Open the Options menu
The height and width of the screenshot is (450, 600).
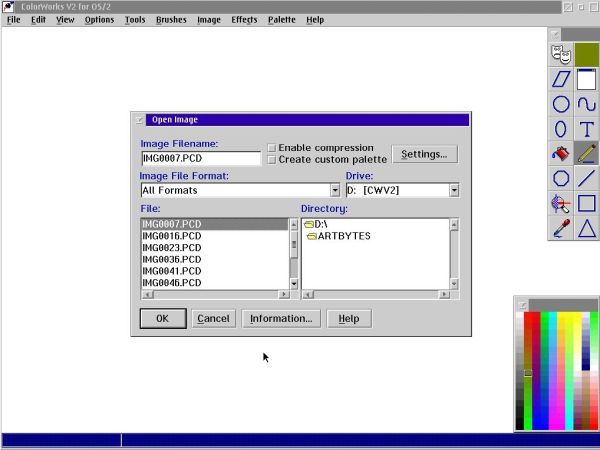click(x=99, y=20)
